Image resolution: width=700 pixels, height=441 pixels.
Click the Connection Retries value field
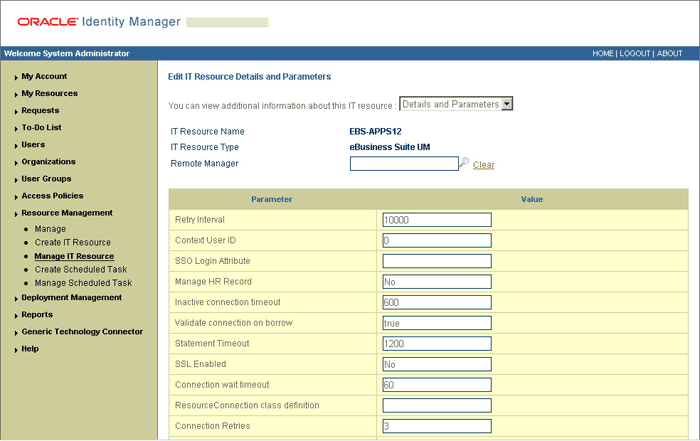[x=437, y=426]
